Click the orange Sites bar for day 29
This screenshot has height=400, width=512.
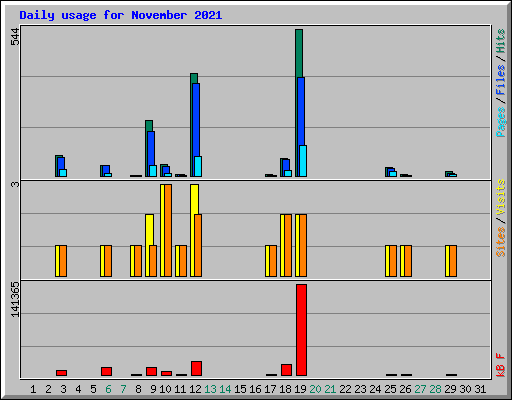pyautogui.click(x=453, y=261)
